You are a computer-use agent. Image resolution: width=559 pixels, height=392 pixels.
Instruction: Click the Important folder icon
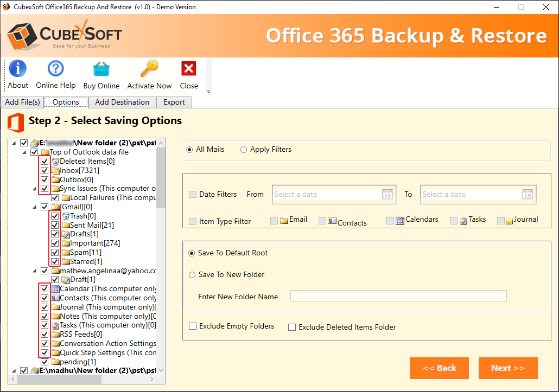pos(66,243)
